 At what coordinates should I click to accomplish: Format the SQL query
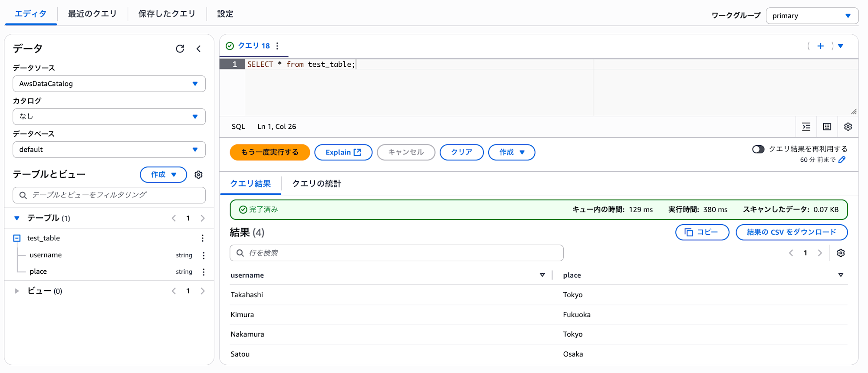(806, 127)
